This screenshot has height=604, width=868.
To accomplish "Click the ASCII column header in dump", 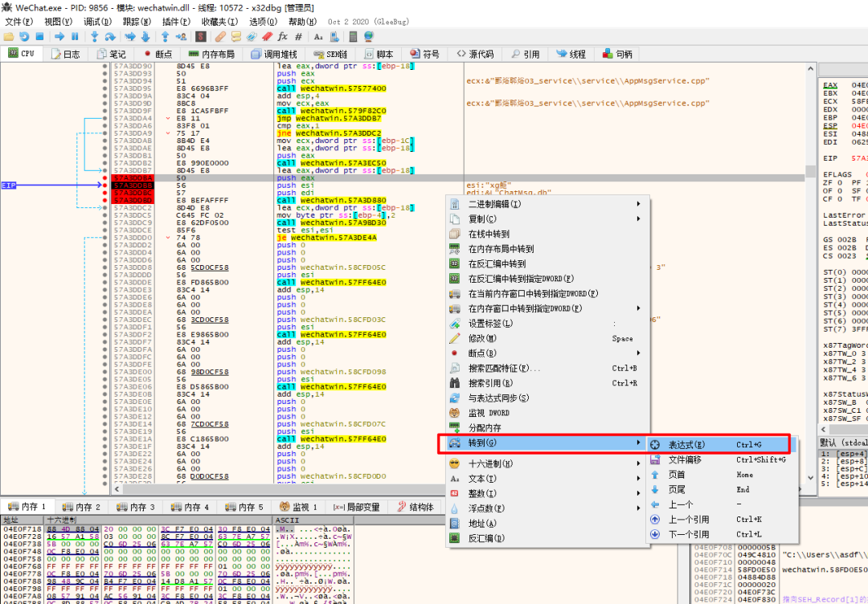I will click(x=313, y=520).
